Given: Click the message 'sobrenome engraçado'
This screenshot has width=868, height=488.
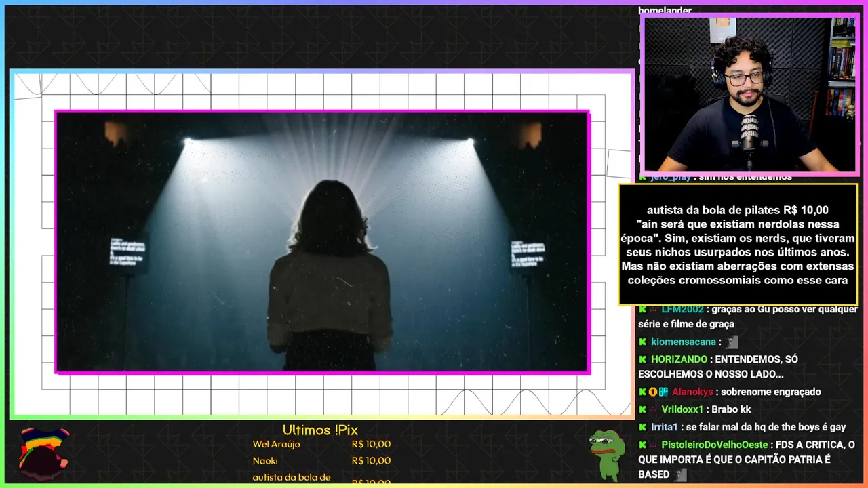Looking at the screenshot, I should tap(771, 392).
